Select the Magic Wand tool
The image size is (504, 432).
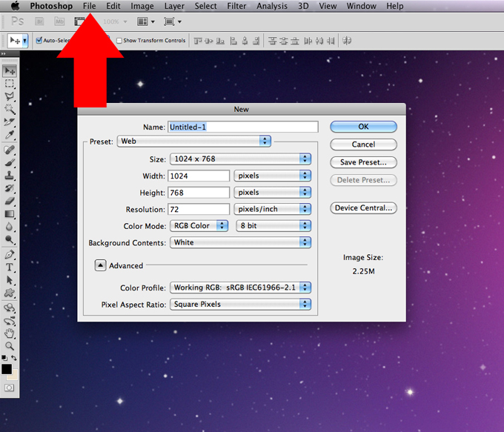pyautogui.click(x=10, y=109)
